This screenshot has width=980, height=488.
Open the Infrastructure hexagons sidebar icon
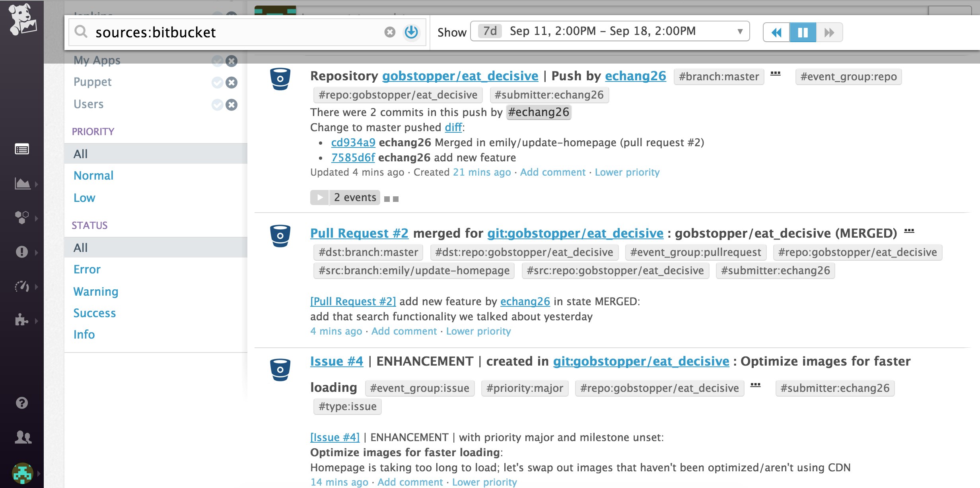coord(22,218)
